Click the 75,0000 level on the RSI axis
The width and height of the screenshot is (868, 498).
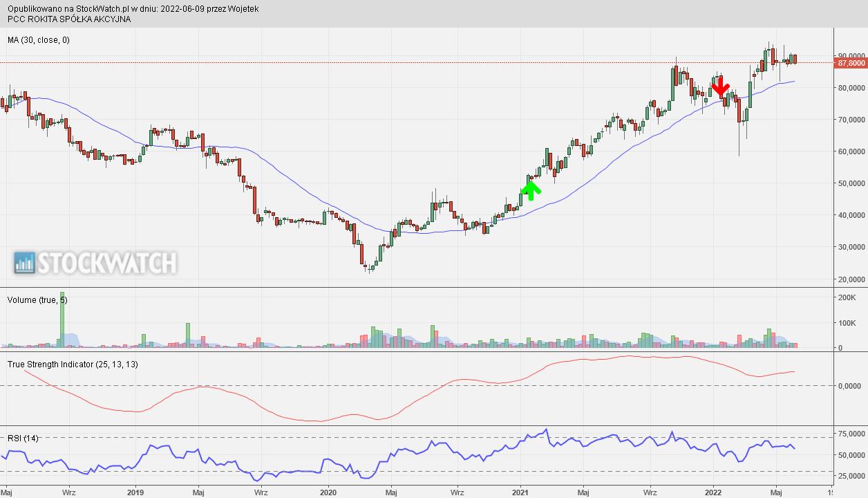[851, 434]
